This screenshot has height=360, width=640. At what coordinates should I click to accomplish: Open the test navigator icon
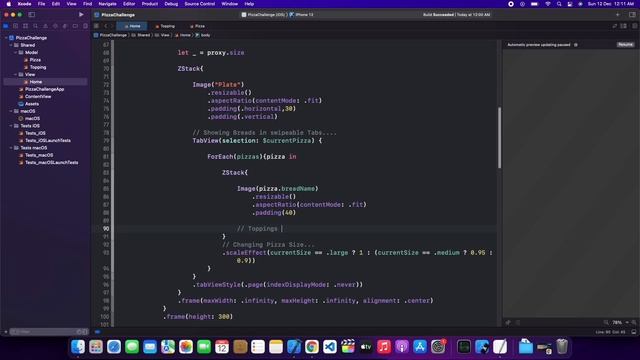(x=56, y=26)
